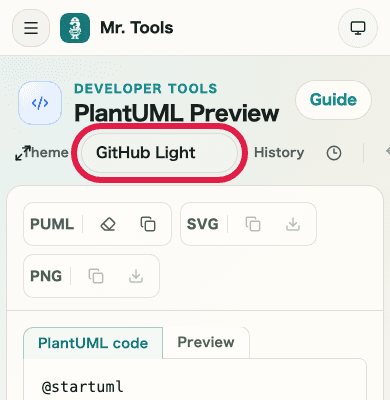Click the expand fullscreen arrows icon
This screenshot has height=400, width=390.
point(23,153)
